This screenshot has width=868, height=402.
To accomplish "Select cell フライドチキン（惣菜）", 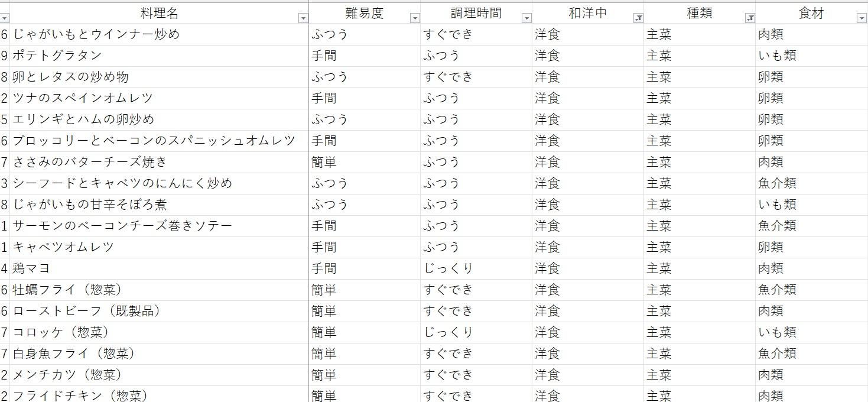I will [x=160, y=394].
